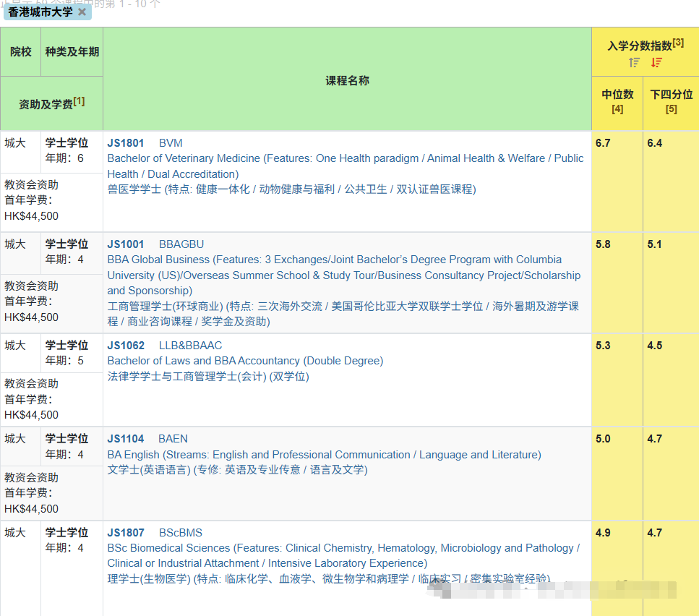Screen dimensions: 699x616
Task: Click the 入学分数指数 header text
Action: (640, 46)
